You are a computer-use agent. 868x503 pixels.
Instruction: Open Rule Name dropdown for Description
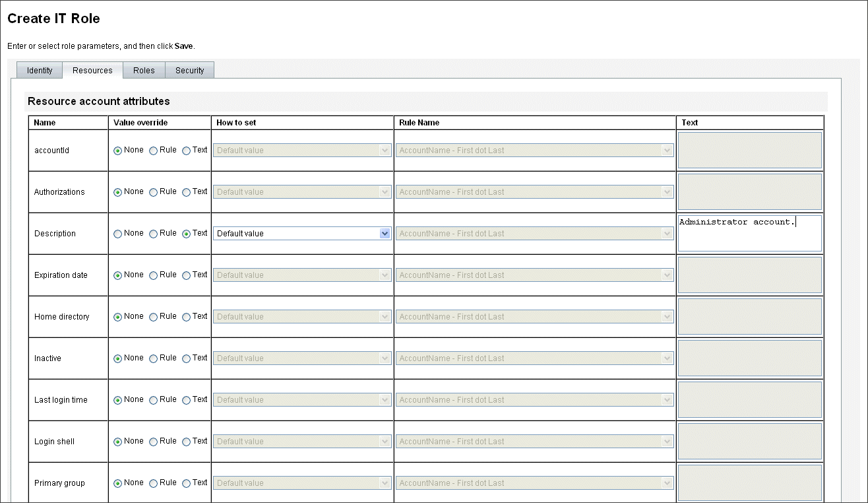(535, 234)
